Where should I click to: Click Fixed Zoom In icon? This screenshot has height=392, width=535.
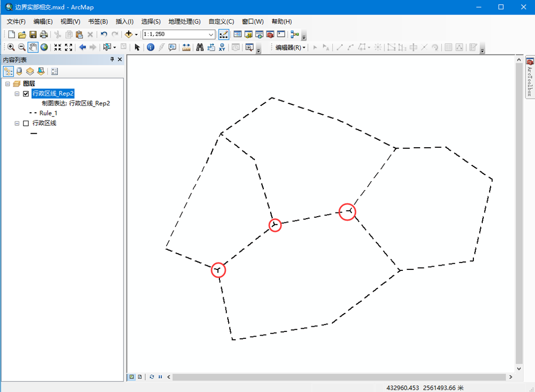tap(57, 47)
